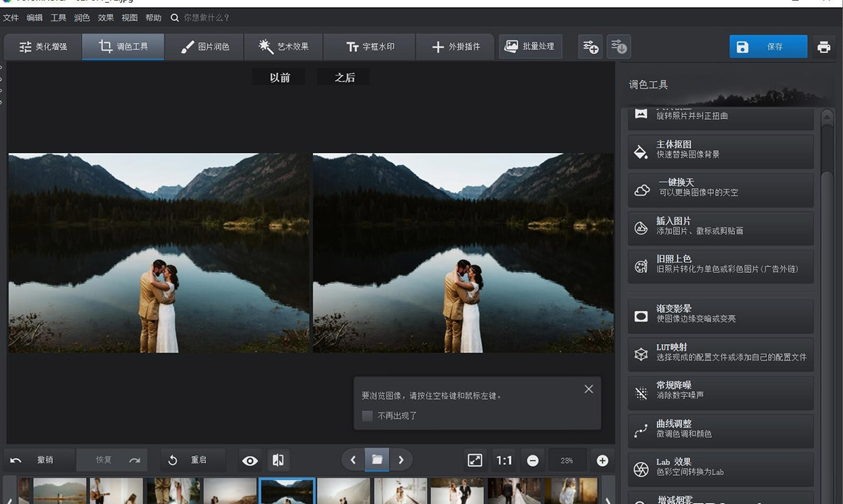The height and width of the screenshot is (504, 843).
Task: Toggle the before/after split view icon
Action: (278, 460)
